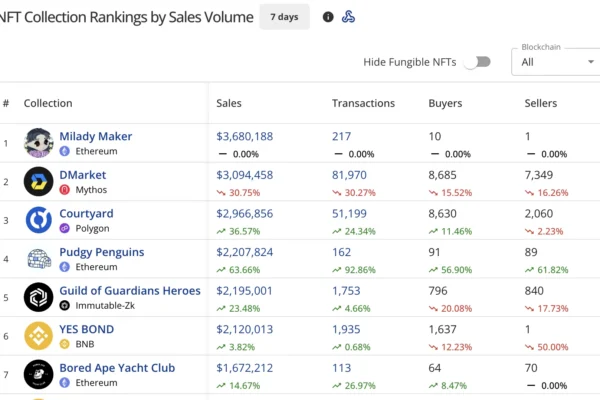Sort by the Buyers column header
This screenshot has height=400, width=600.
[445, 103]
